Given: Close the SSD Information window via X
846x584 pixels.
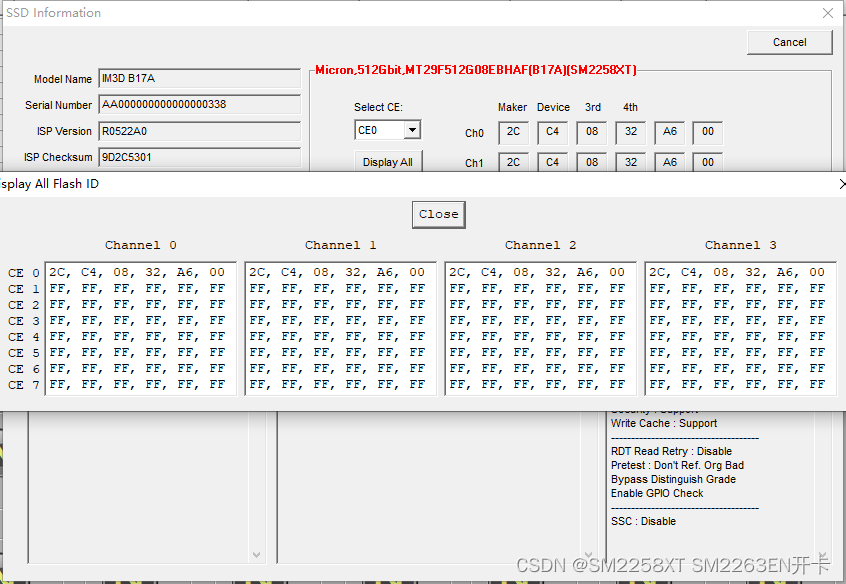Looking at the screenshot, I should coord(828,13).
